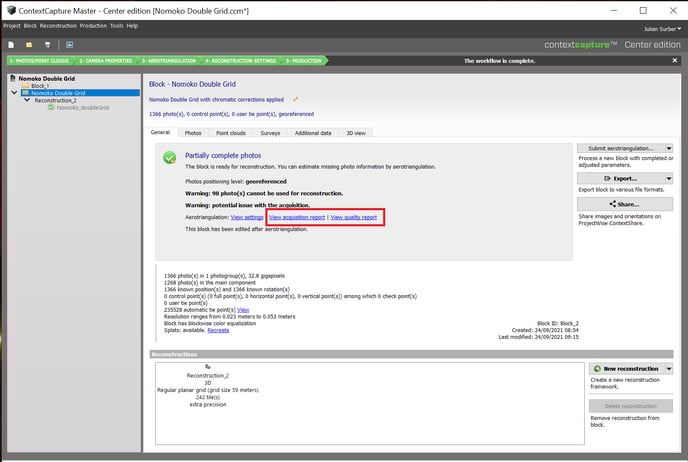Open the New reconstruction dropdown arrow
The image size is (688, 462).
click(x=669, y=369)
